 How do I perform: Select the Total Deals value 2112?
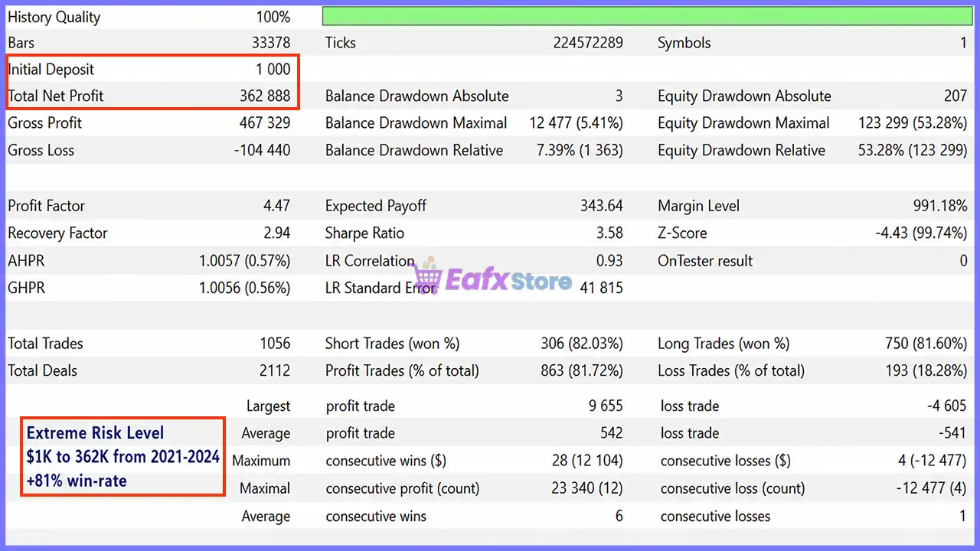point(275,371)
